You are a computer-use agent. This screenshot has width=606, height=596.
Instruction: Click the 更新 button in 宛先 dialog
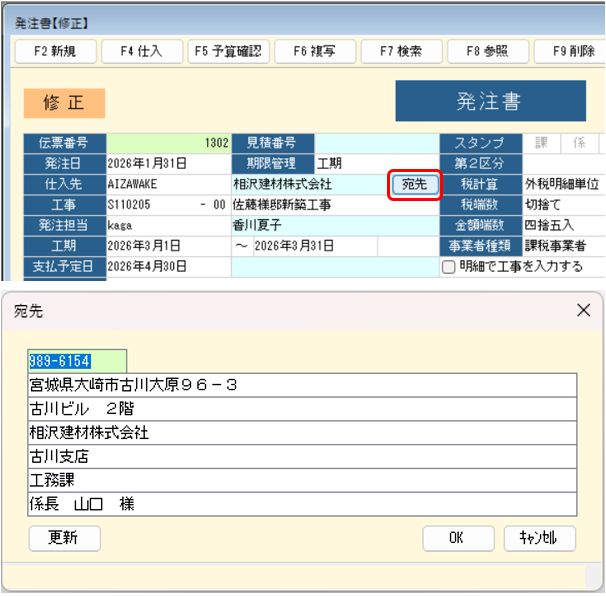[x=65, y=538]
